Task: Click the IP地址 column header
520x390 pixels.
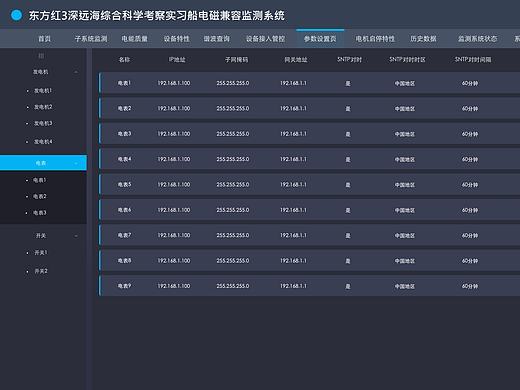Action: (x=177, y=60)
